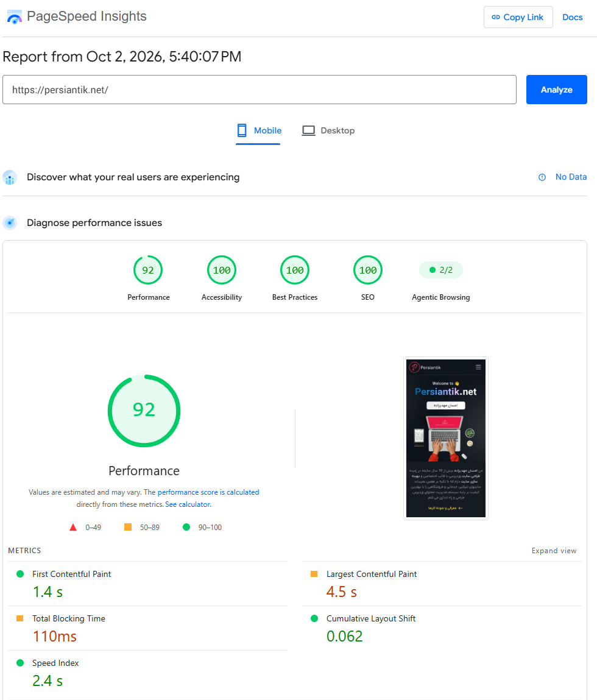This screenshot has height=700, width=597.
Task: Click the Agentic Browsing label
Action: (x=440, y=297)
